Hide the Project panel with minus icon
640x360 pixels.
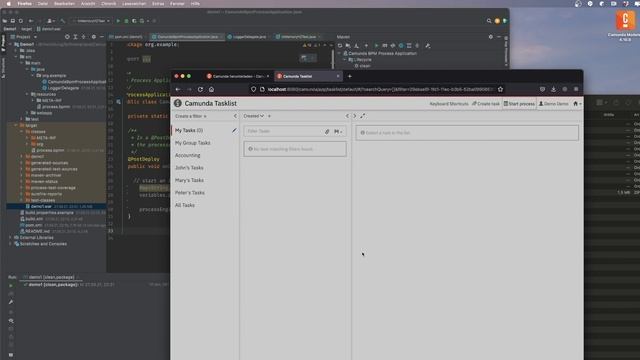[102, 37]
